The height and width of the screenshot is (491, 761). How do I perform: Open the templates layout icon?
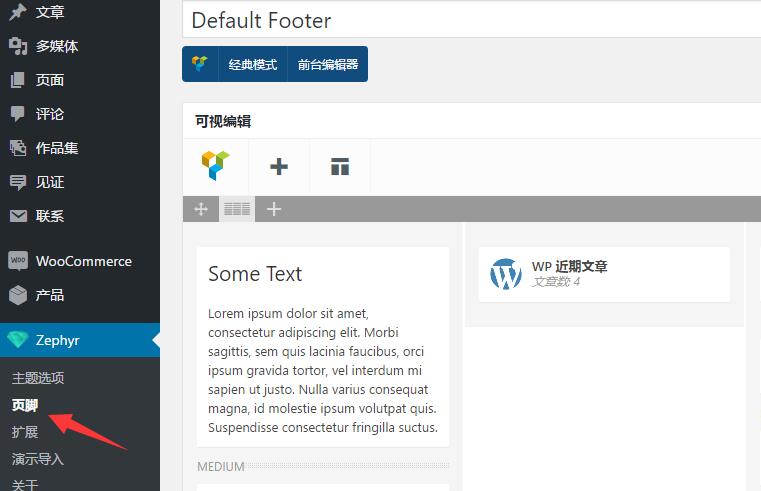[340, 166]
